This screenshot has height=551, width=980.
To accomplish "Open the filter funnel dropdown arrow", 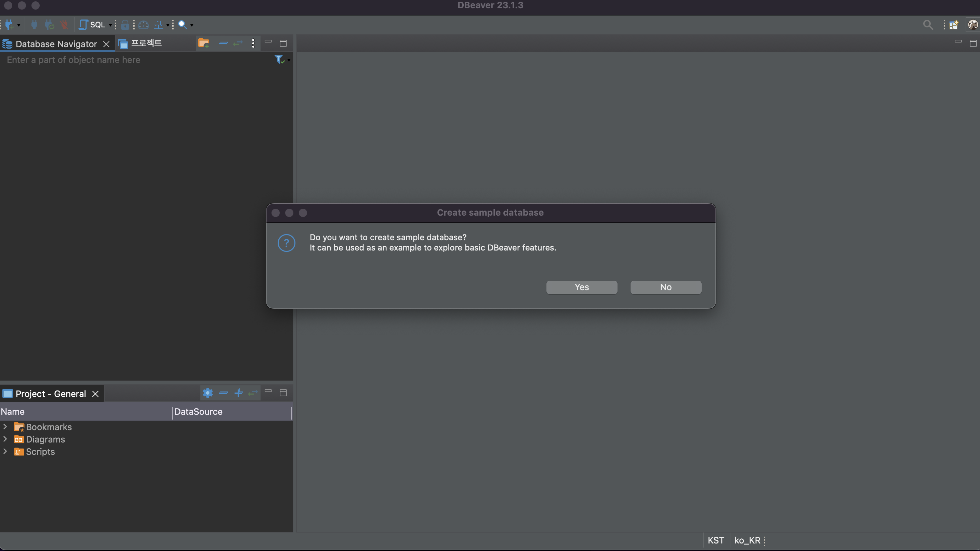I will click(289, 60).
